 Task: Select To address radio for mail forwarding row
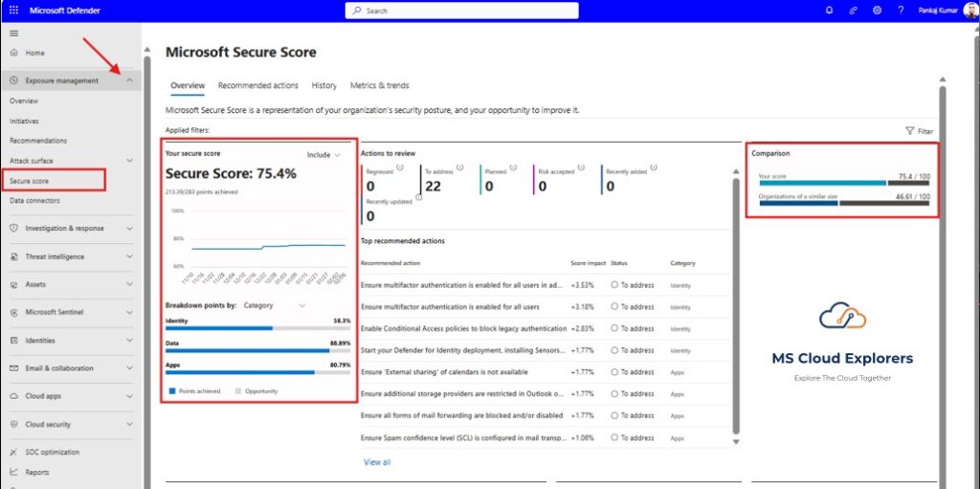tap(614, 415)
